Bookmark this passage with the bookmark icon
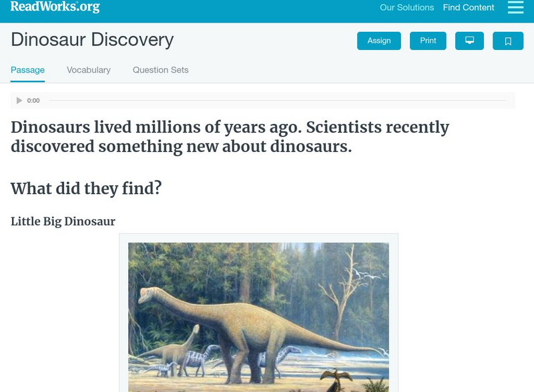 point(508,41)
